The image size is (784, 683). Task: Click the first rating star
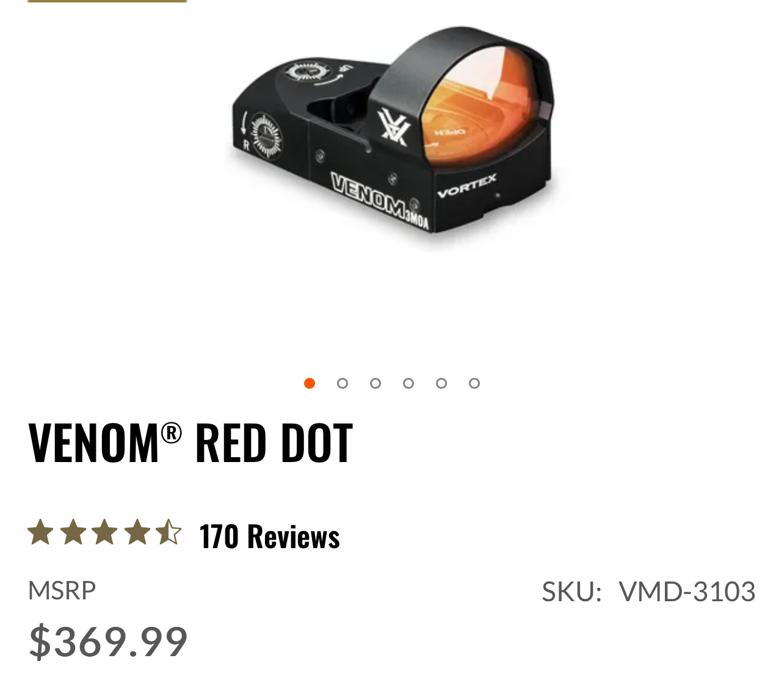(41, 532)
